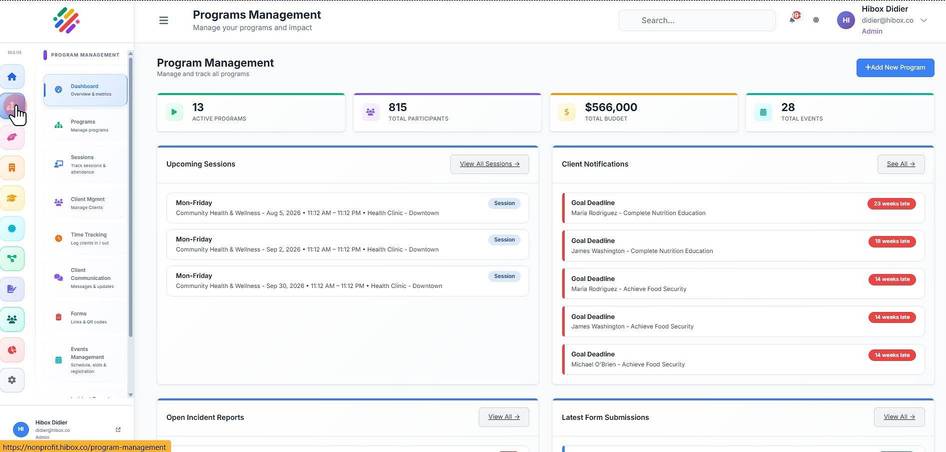946x452 pixels.
Task: Click the Hibox Didier profile at sidebar bottom
Action: tap(66, 429)
